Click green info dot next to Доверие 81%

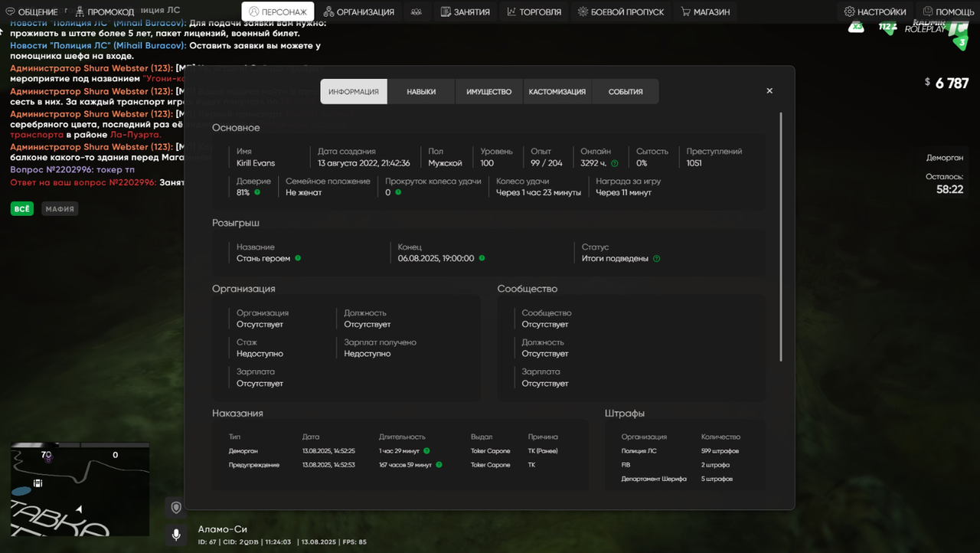tap(257, 192)
